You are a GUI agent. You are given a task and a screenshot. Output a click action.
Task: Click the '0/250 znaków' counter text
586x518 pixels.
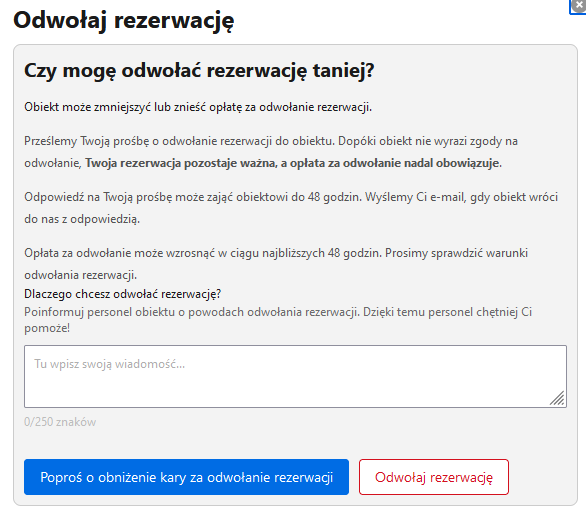pyautogui.click(x=60, y=422)
